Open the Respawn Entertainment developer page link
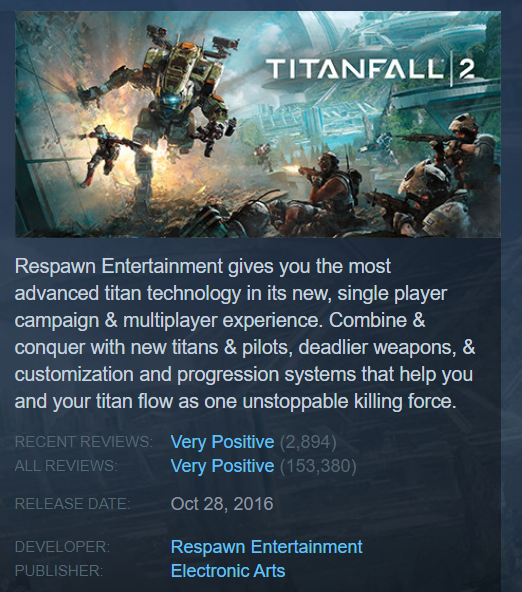 pos(266,547)
